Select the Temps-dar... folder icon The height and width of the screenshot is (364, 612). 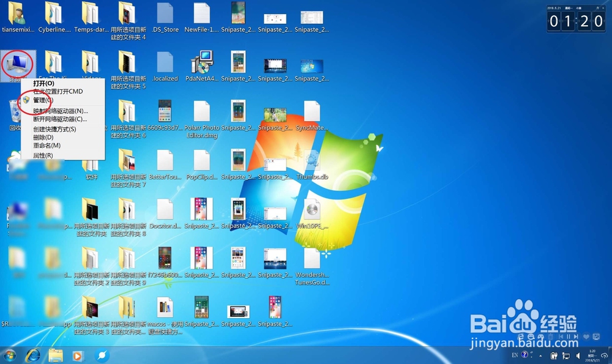[91, 18]
